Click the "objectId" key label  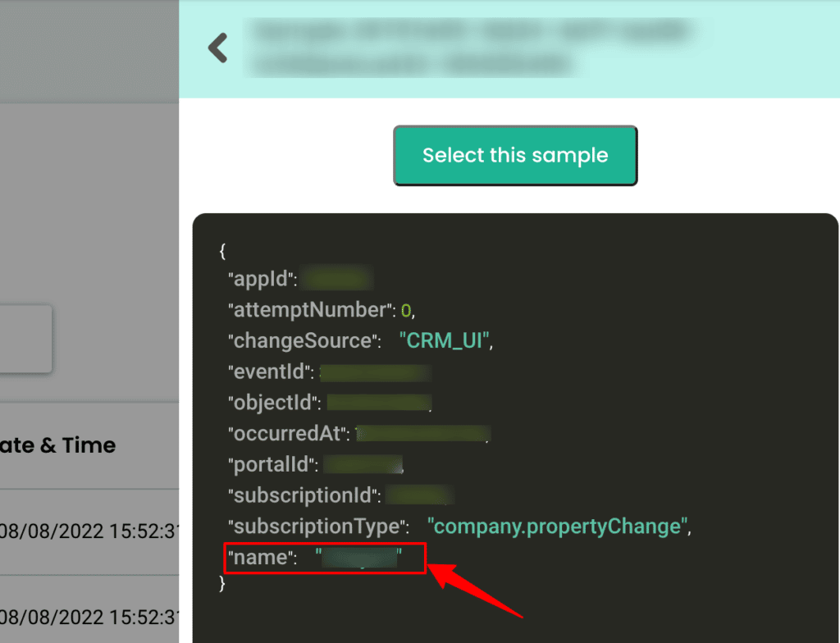(274, 403)
